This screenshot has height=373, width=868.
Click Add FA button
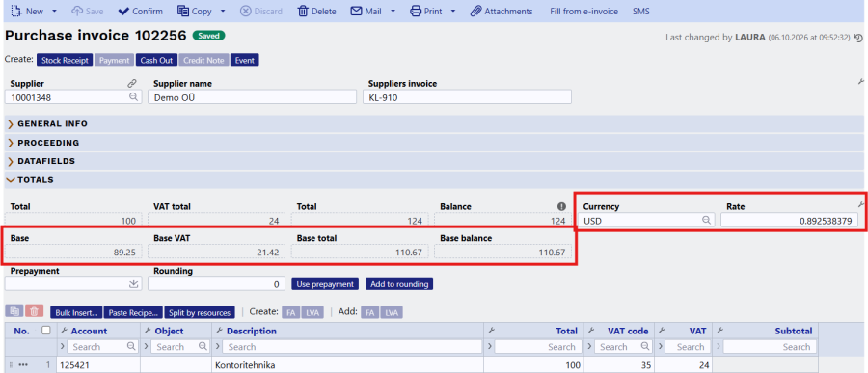(370, 312)
